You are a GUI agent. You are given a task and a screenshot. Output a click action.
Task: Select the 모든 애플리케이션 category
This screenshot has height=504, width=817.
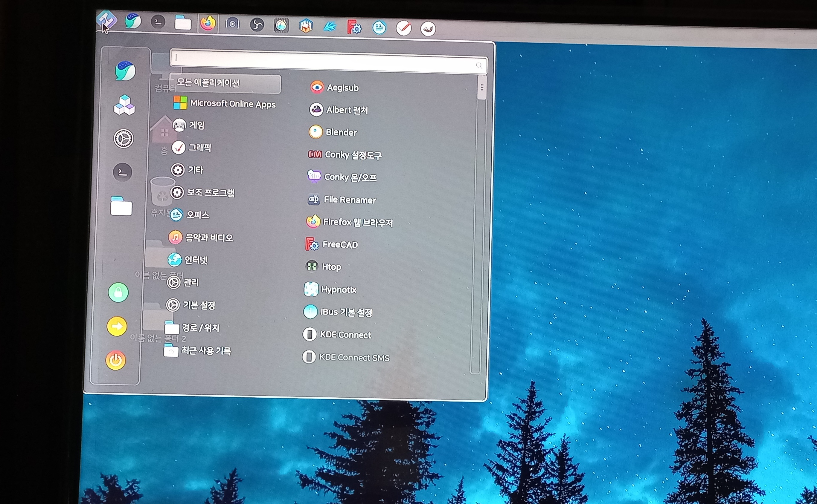tap(225, 83)
